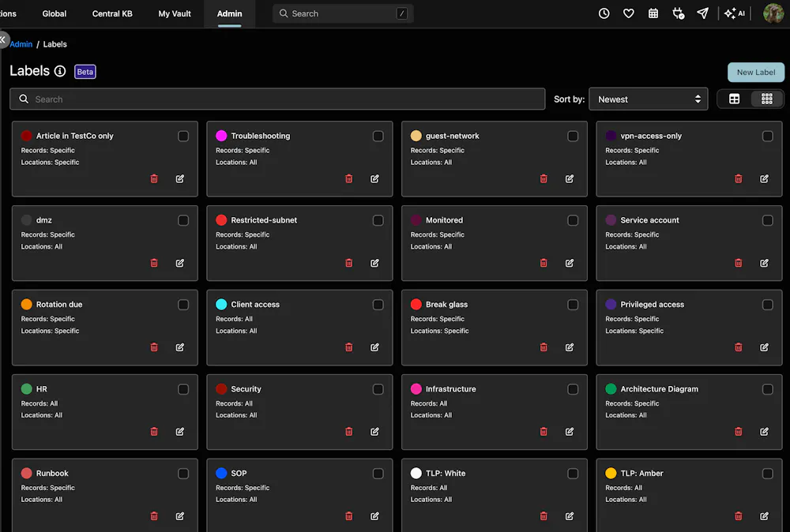Click the info icon beside Labels heading
The image size is (790, 532).
coord(60,71)
